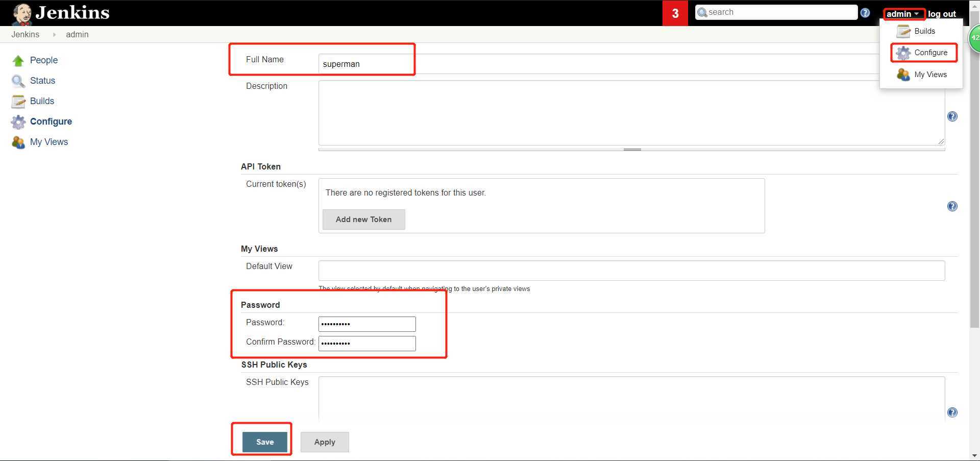Open the Builds link in the sidebar
The height and width of the screenshot is (461, 980).
tap(42, 101)
